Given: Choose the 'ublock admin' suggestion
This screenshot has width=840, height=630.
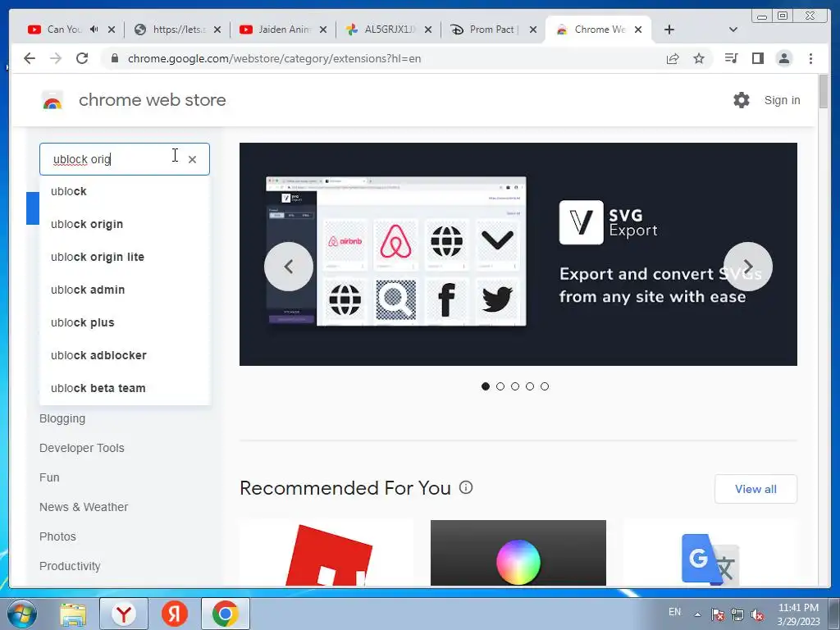Looking at the screenshot, I should click(x=125, y=290).
